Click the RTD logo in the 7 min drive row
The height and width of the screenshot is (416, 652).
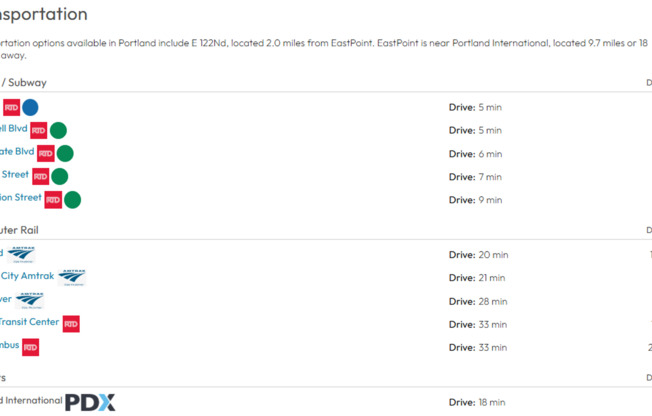[x=40, y=177]
